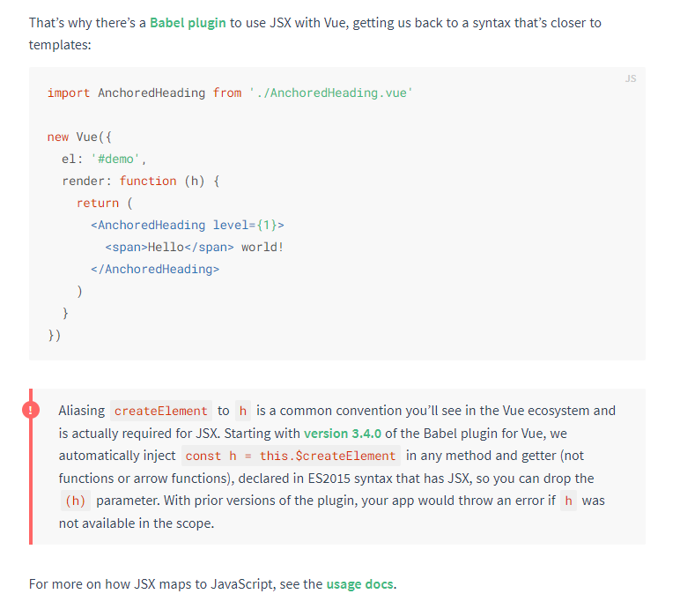Click the el: property in the code

[72, 159]
